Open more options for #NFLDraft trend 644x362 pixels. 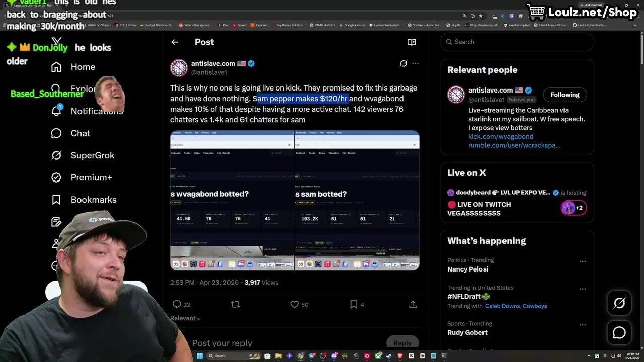(x=583, y=289)
